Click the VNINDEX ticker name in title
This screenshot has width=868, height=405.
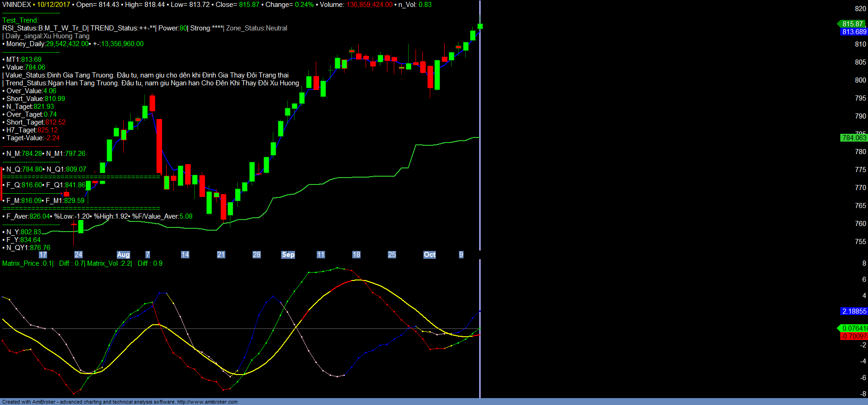coord(17,5)
